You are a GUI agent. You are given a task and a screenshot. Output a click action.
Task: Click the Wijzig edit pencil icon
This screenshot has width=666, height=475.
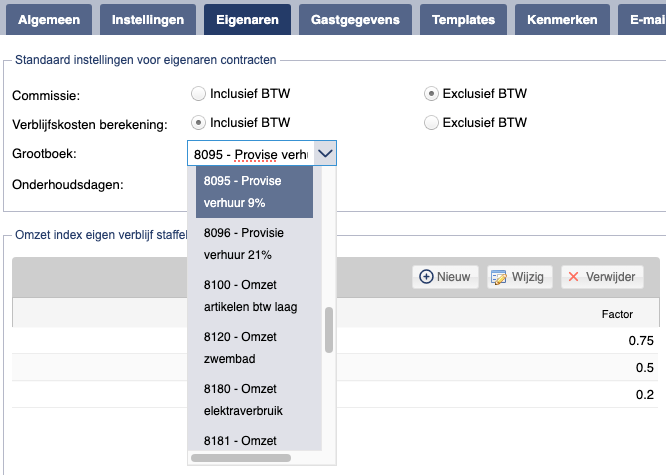[x=499, y=277]
